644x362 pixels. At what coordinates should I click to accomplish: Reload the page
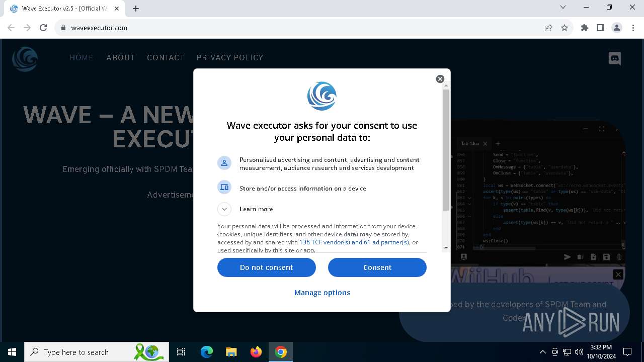[x=43, y=28]
